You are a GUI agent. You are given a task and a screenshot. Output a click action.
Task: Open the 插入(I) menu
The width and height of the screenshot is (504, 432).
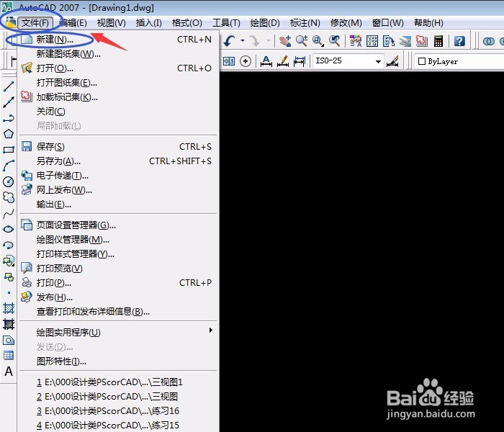point(148,23)
